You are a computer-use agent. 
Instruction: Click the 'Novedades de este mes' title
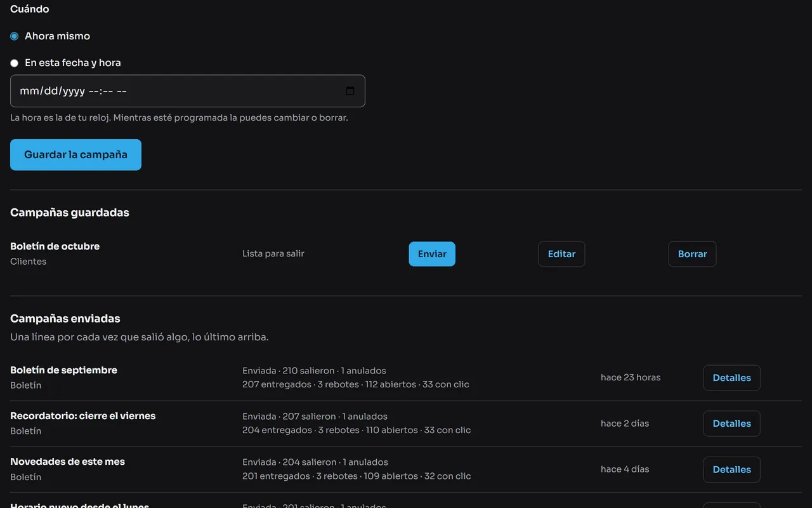[x=67, y=462]
